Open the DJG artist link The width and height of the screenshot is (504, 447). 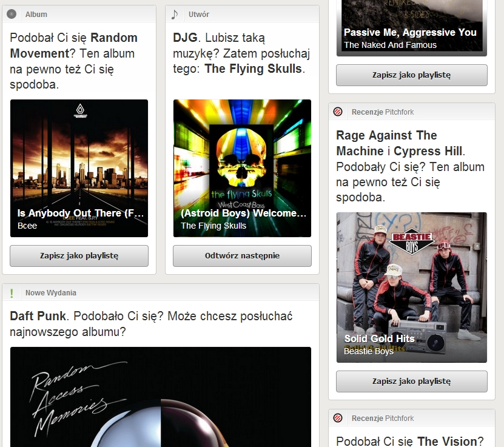point(185,38)
